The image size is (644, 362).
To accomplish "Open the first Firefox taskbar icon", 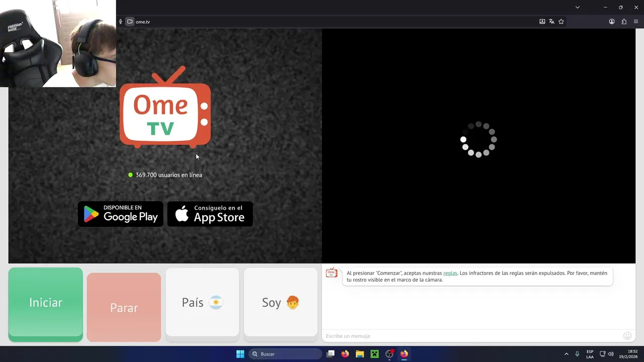I will [x=345, y=354].
